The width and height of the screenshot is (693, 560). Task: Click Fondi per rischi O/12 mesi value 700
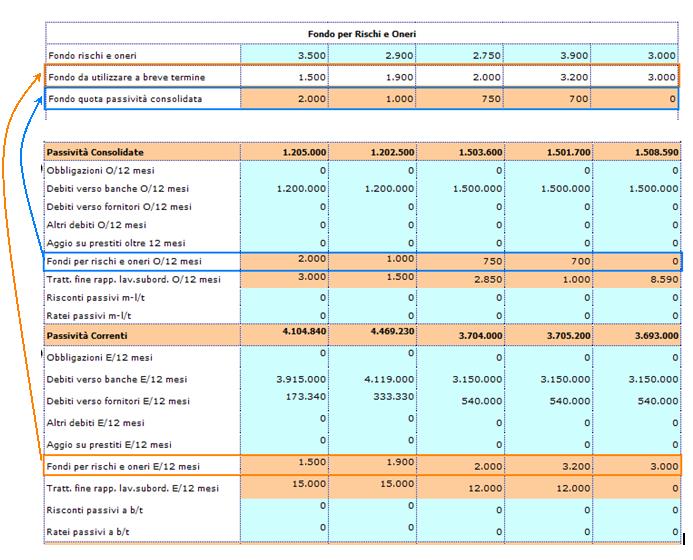tap(580, 261)
